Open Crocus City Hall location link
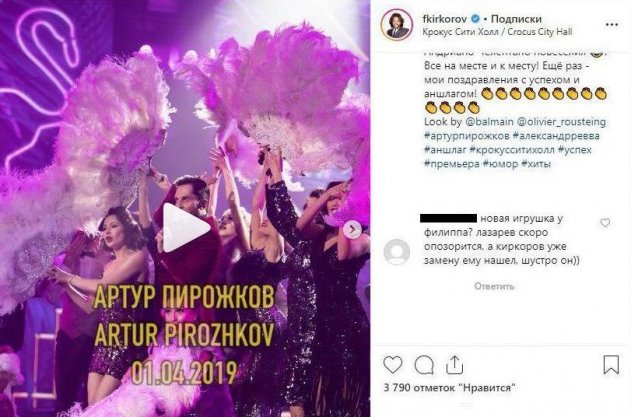 click(497, 32)
